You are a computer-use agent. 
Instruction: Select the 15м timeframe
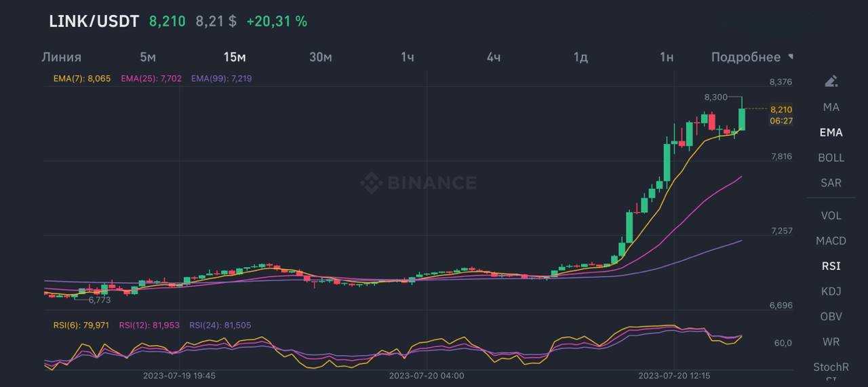235,57
